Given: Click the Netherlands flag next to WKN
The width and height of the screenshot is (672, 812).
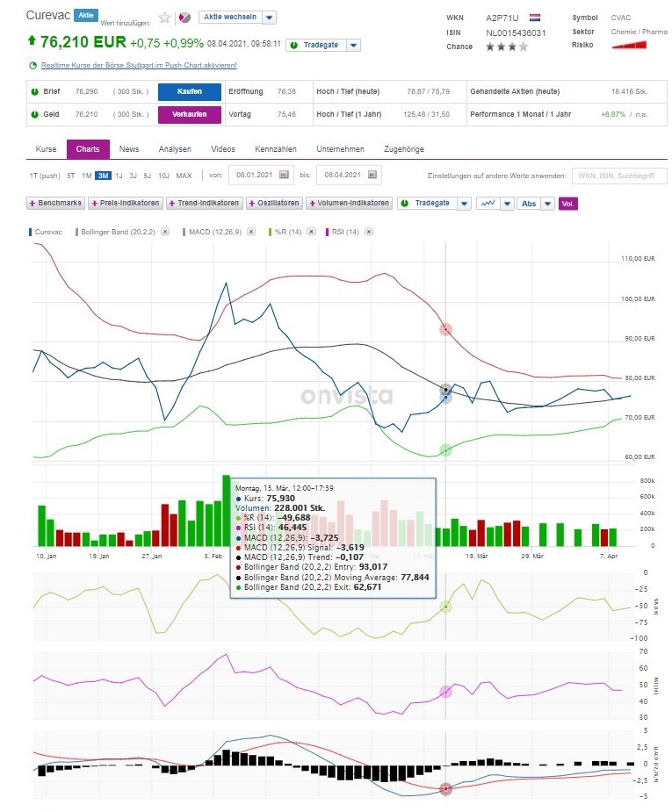Looking at the screenshot, I should click(535, 18).
